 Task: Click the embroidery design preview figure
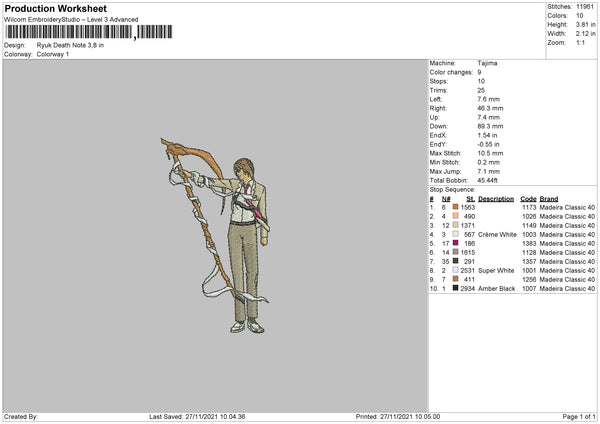(215, 235)
